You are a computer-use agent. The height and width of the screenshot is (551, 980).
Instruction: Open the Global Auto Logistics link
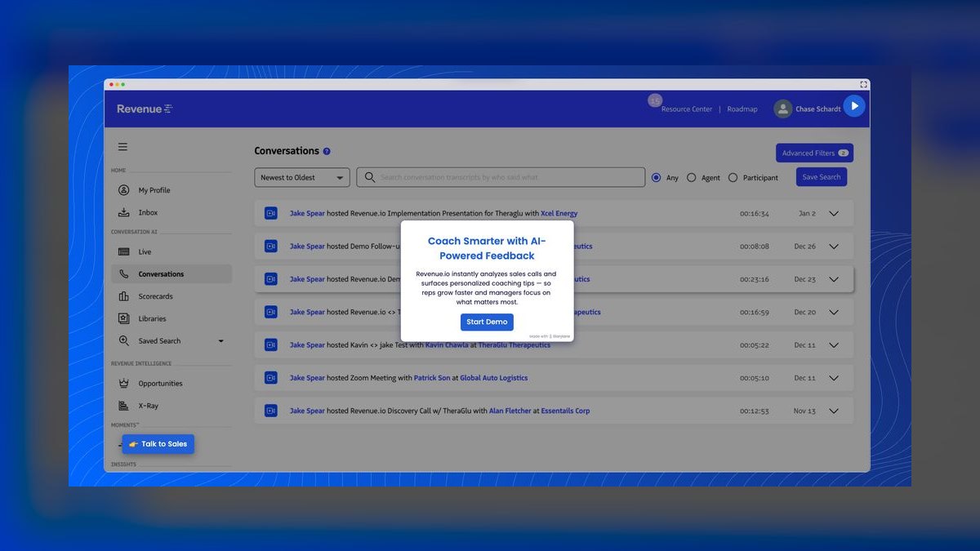[494, 378]
